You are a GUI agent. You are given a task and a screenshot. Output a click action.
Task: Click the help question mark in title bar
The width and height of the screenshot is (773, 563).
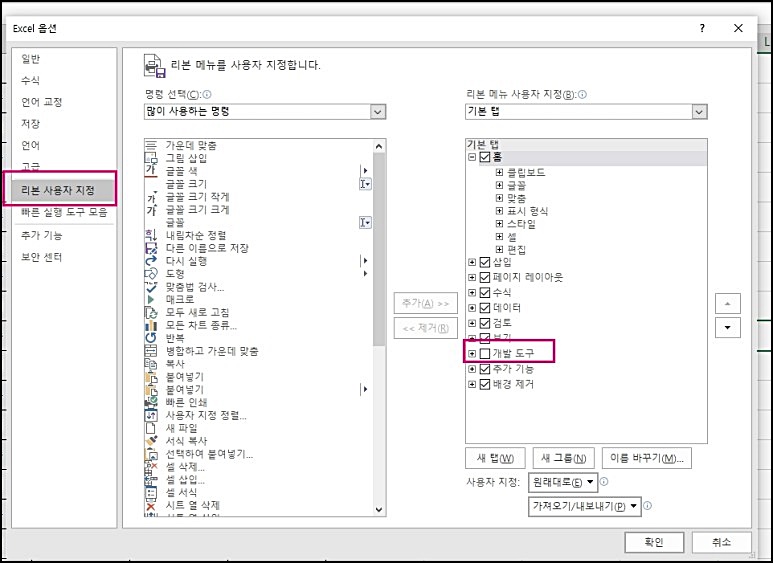702,28
